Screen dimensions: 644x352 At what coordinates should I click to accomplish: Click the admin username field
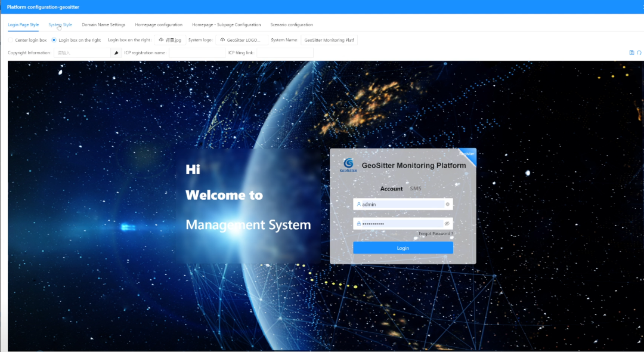(403, 204)
